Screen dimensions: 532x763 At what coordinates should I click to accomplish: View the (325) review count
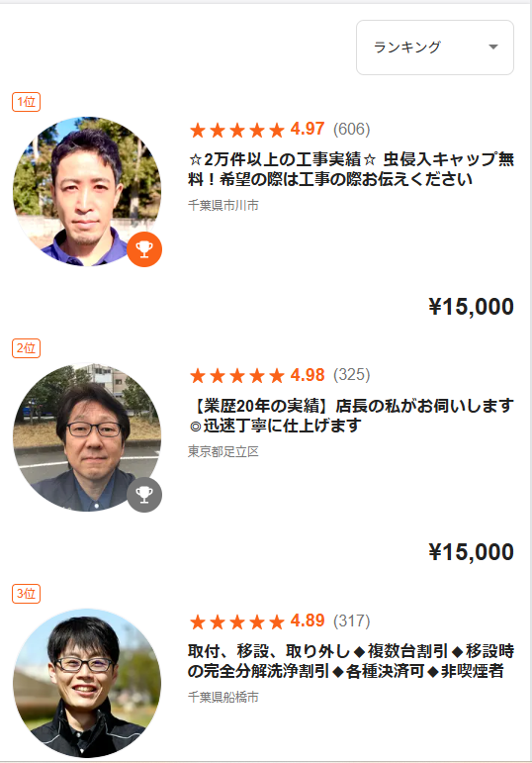coord(352,375)
